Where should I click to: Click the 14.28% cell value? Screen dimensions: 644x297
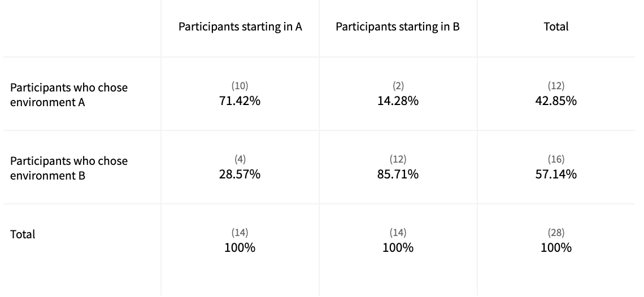(398, 101)
